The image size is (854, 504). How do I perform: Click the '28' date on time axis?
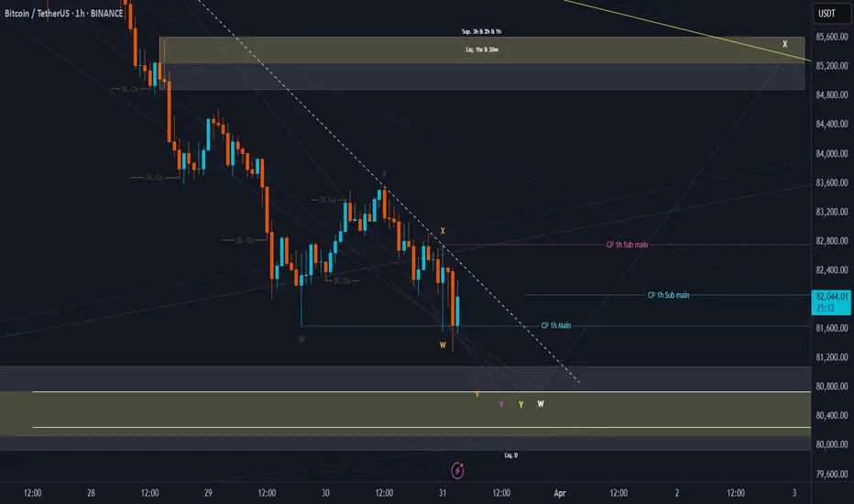click(x=91, y=493)
